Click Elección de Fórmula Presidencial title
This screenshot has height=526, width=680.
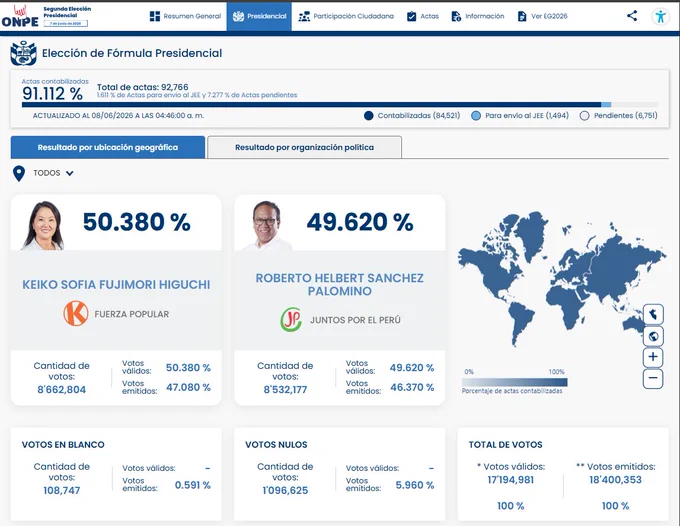(x=132, y=53)
